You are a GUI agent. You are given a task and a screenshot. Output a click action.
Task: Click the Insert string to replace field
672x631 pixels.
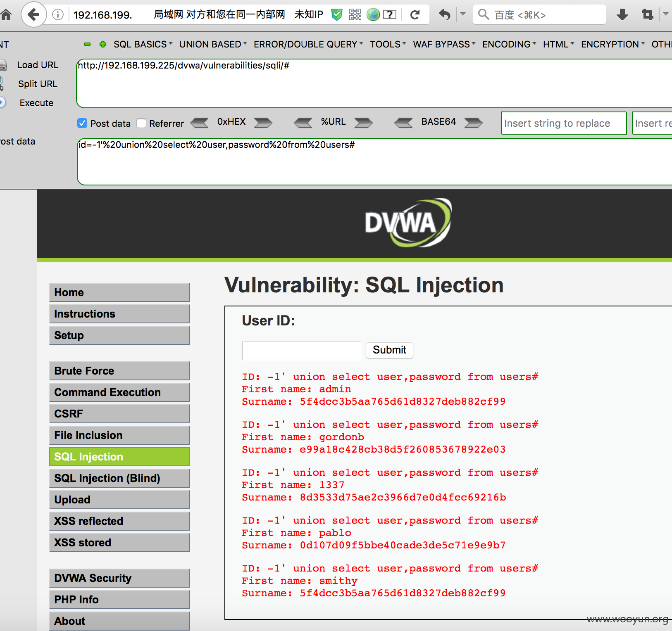pos(564,123)
